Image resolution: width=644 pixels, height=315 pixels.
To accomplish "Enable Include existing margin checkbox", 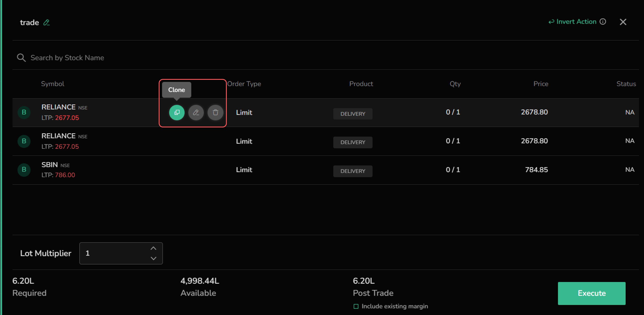I will pyautogui.click(x=356, y=306).
